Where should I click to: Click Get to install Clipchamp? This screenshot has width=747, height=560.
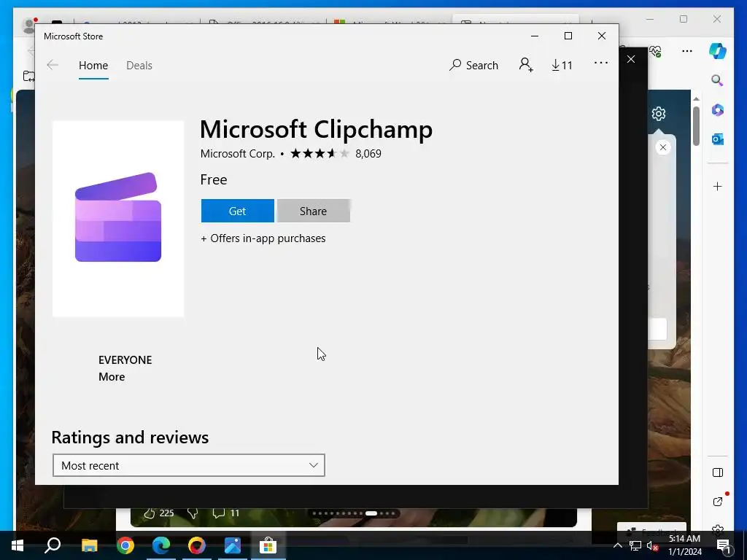(237, 211)
